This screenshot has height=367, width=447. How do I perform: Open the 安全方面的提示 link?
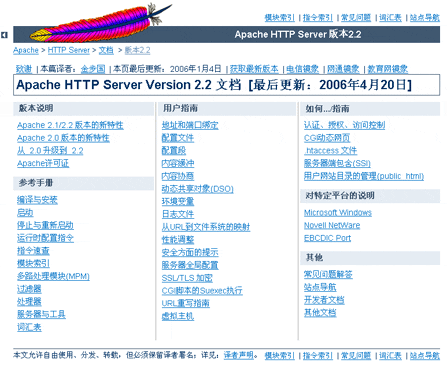coord(190,252)
